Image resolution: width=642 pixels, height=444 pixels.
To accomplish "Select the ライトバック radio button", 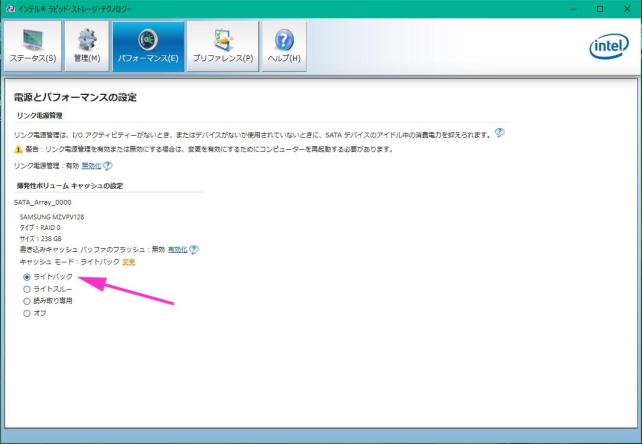I will [27, 277].
